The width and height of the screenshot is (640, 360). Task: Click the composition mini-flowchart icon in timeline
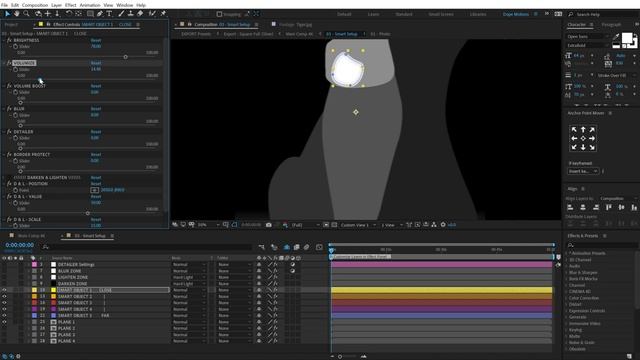(262, 247)
